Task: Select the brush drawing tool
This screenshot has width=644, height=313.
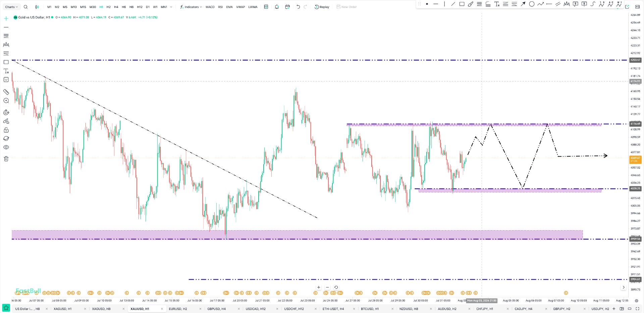Action: point(471,4)
